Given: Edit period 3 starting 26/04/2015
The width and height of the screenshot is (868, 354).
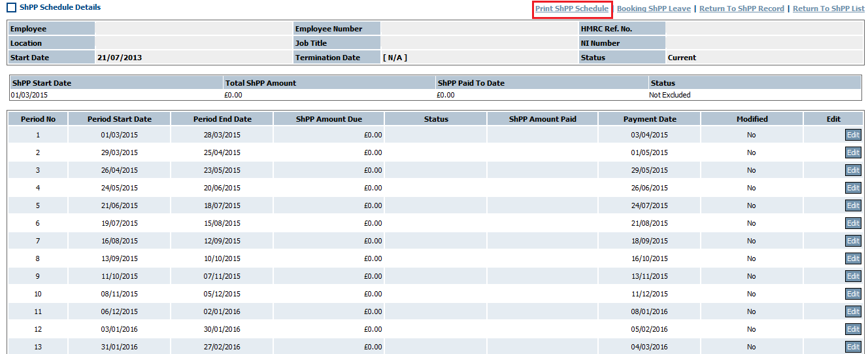Looking at the screenshot, I should point(853,170).
